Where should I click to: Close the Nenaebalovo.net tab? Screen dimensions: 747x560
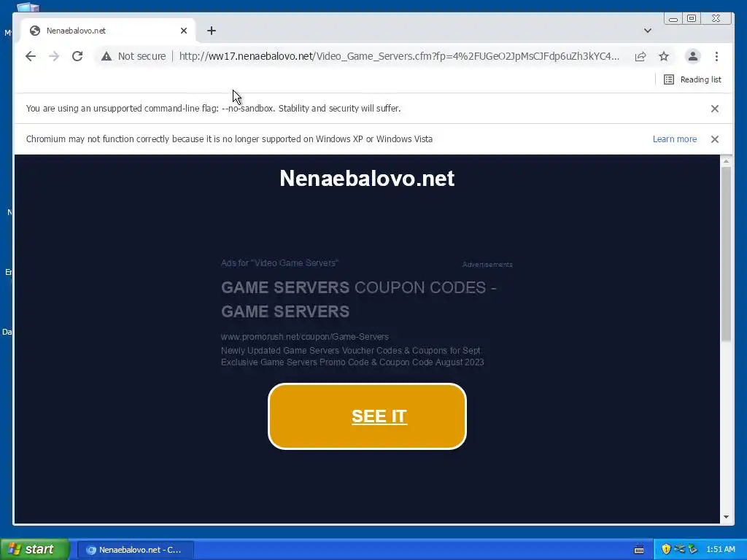(184, 31)
